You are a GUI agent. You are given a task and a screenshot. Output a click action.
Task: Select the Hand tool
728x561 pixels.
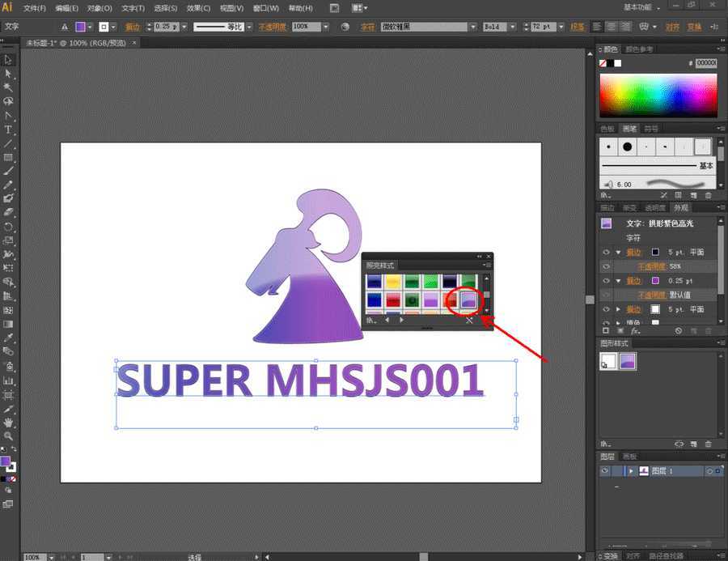coord(8,422)
